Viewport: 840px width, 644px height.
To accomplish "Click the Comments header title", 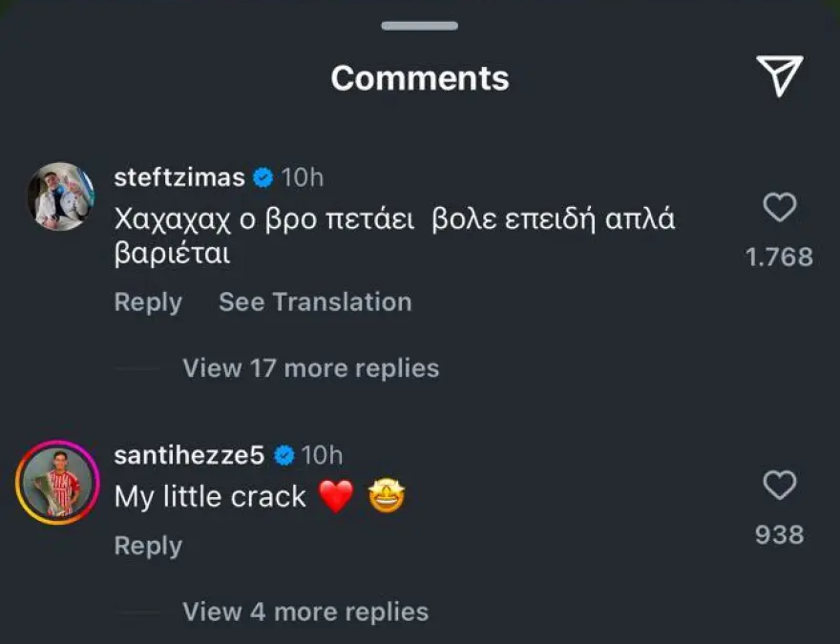I will [x=420, y=78].
